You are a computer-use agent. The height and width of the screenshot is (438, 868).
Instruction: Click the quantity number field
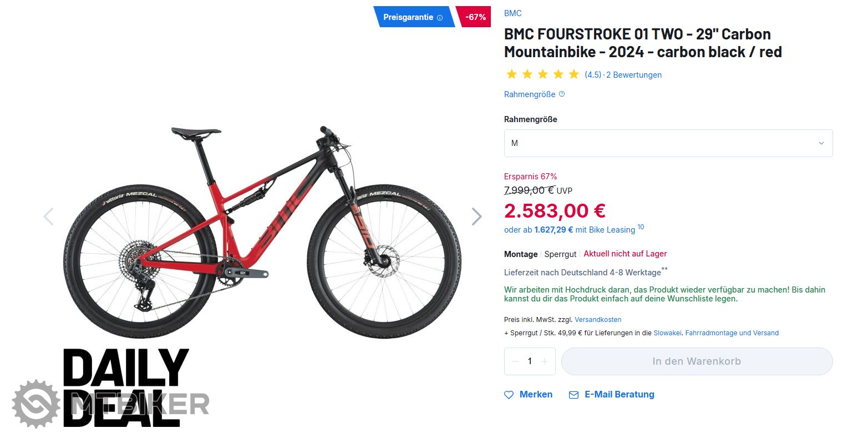(x=530, y=361)
